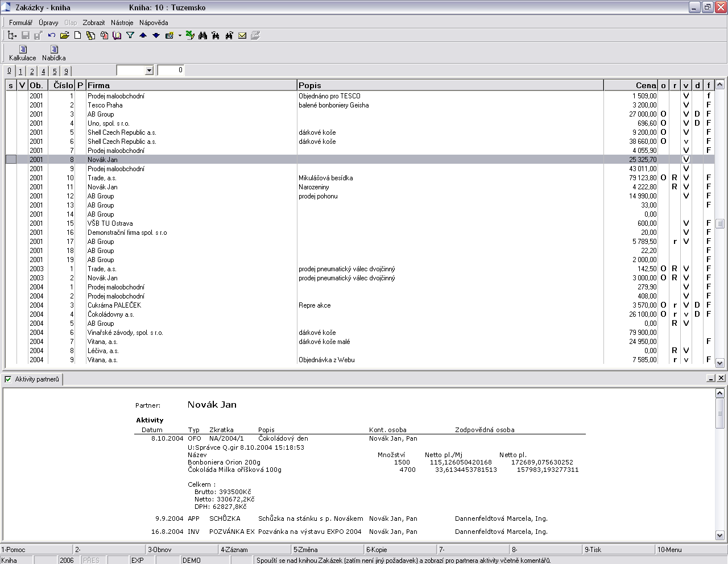Open the empty combo box above the grid
The width and height of the screenshot is (728, 564).
[149, 70]
